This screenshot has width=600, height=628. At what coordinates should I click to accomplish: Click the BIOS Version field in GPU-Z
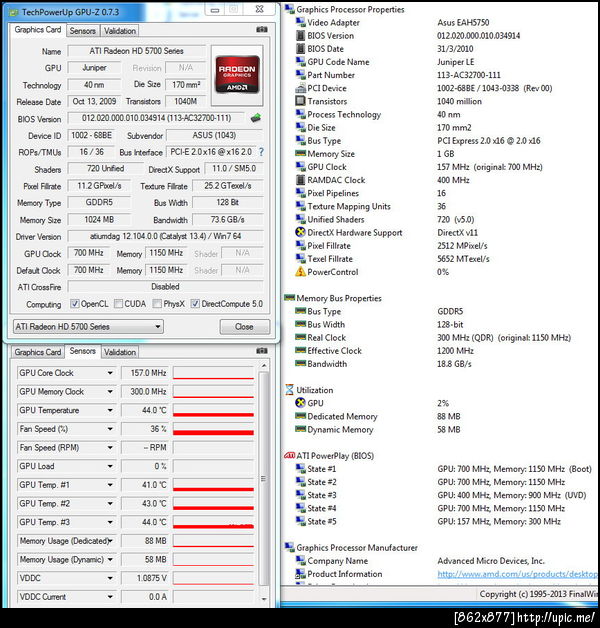156,118
